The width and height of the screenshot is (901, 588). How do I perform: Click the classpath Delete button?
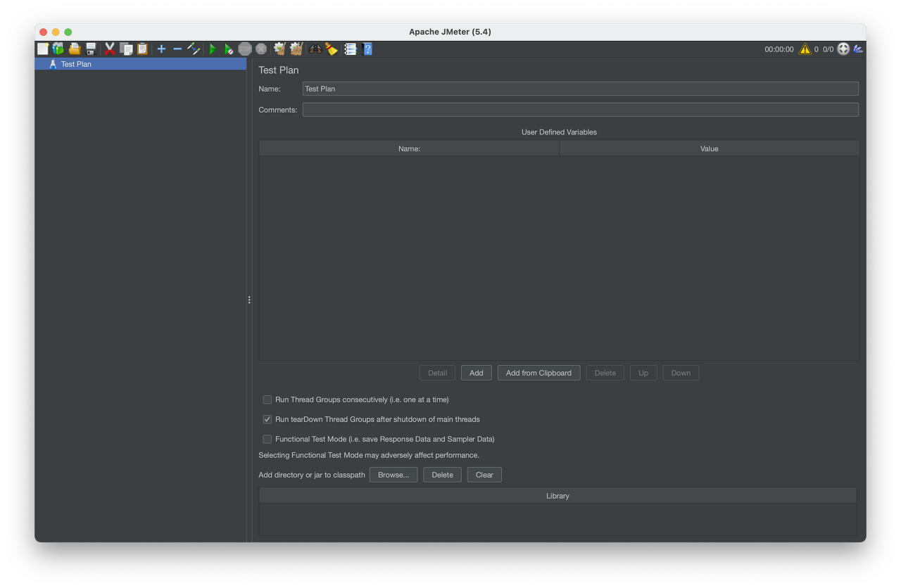click(443, 475)
